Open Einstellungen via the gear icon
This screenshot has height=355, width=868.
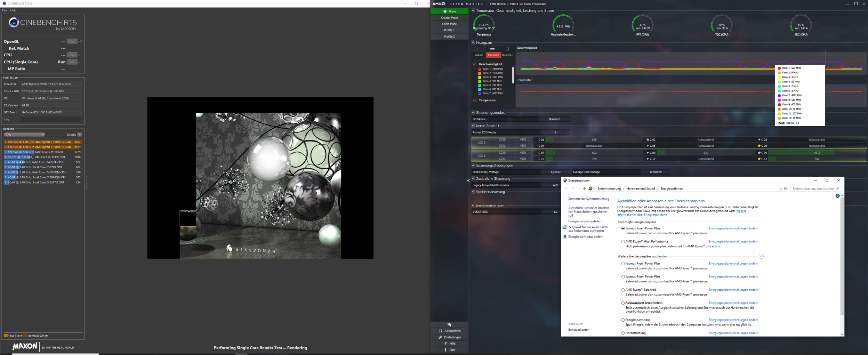pos(440,337)
